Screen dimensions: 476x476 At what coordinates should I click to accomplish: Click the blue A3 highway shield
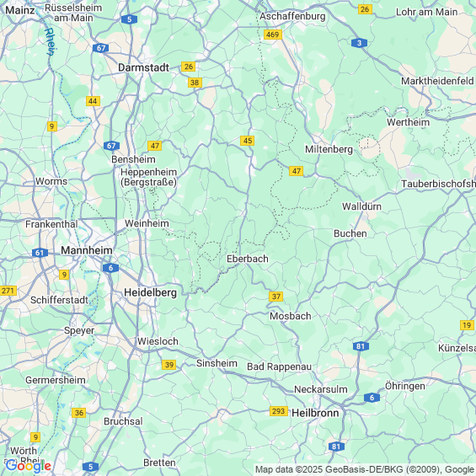point(359,43)
